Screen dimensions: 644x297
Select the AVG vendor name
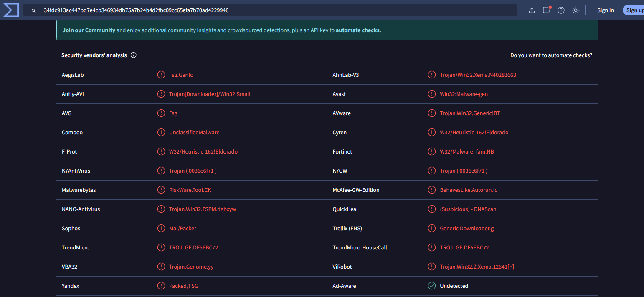pyautogui.click(x=67, y=113)
